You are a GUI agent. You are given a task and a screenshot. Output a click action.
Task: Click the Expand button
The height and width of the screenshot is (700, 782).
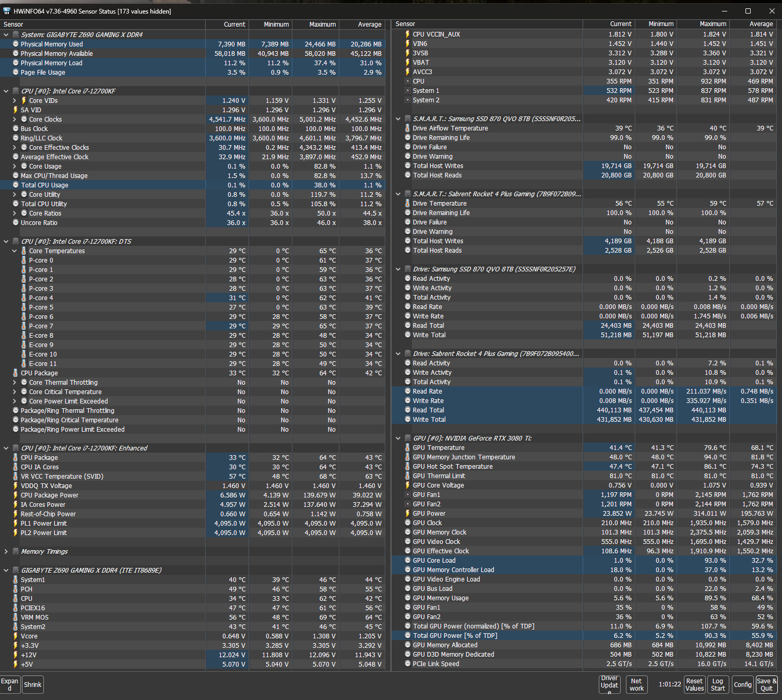[x=10, y=685]
